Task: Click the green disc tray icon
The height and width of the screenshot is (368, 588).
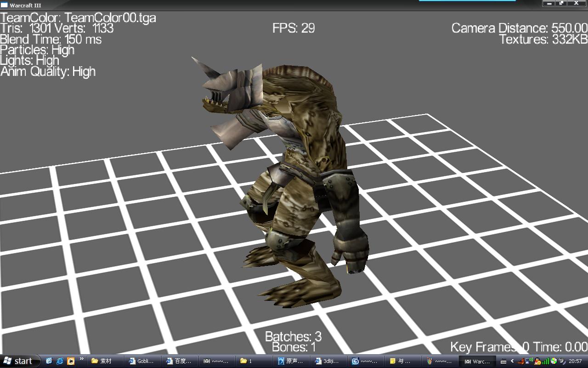Action: click(554, 361)
